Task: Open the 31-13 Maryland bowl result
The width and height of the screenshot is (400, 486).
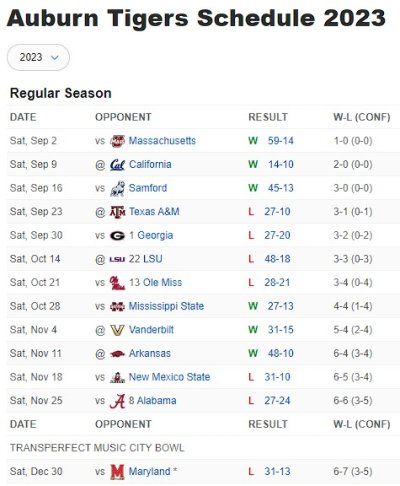Action: [277, 472]
